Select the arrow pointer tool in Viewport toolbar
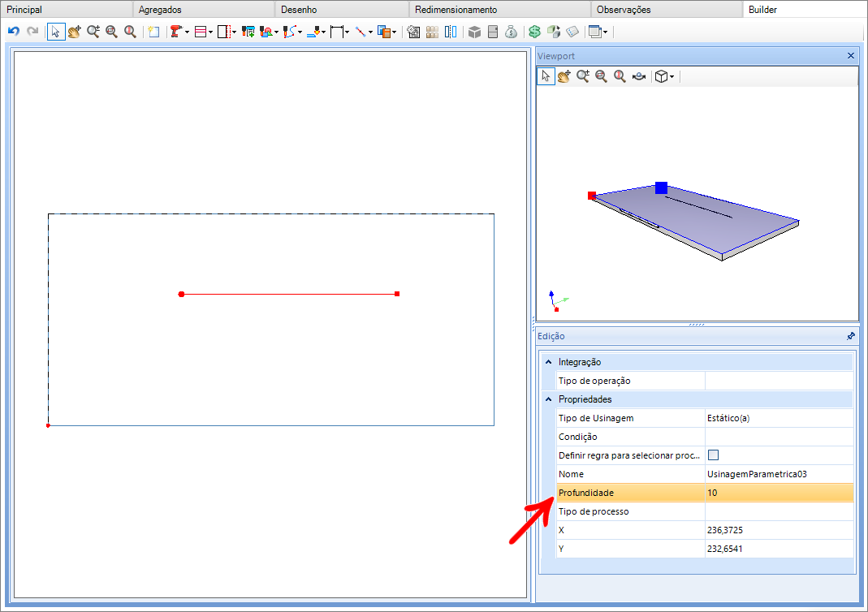The width and height of the screenshot is (868, 612). click(x=546, y=76)
